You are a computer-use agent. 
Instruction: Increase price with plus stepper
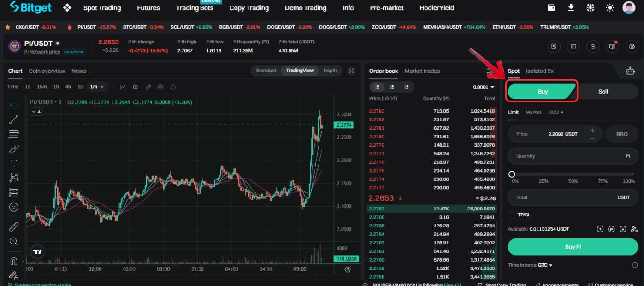click(x=592, y=130)
